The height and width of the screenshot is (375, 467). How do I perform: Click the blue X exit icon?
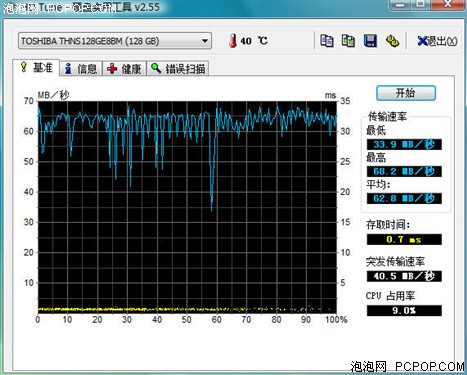422,41
